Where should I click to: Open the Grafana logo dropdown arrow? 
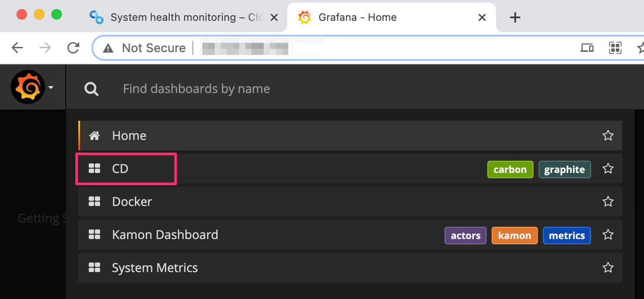[51, 88]
